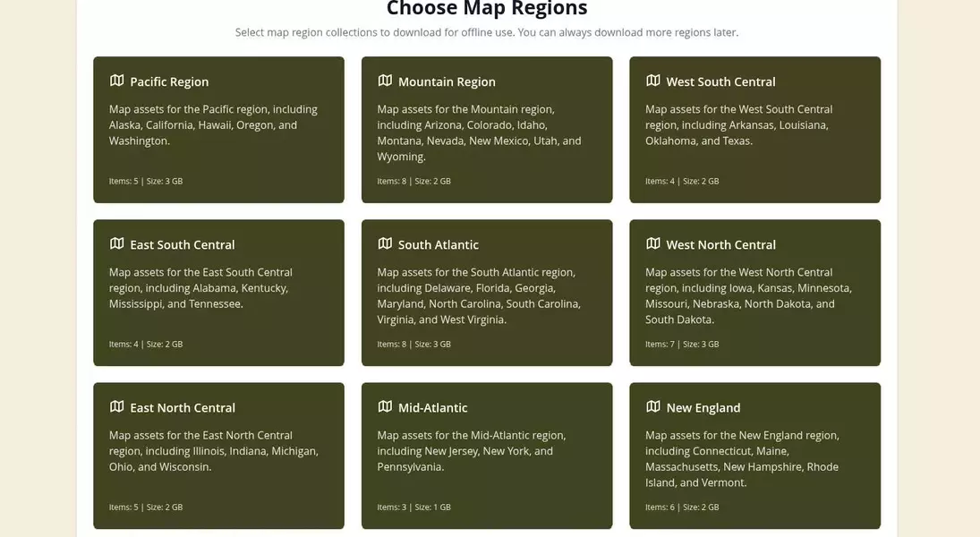Choose the Mountain Region description text
This screenshot has height=537, width=980.
tap(479, 132)
